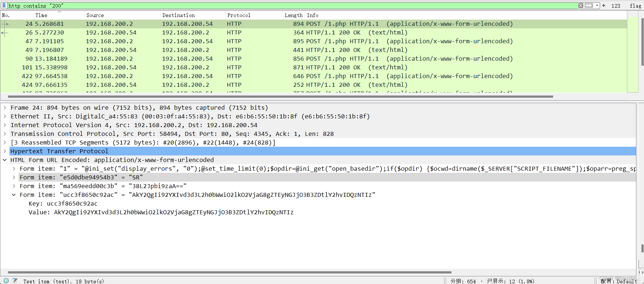Viewport: 644px width, 284px height.
Task: Clear the display filter with X icon
Action: point(581,5)
